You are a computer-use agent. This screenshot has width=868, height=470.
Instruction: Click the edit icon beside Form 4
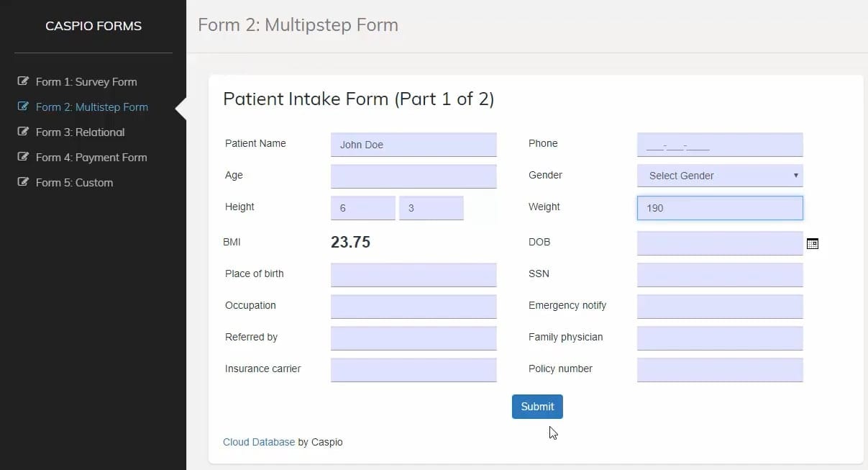[23, 157]
